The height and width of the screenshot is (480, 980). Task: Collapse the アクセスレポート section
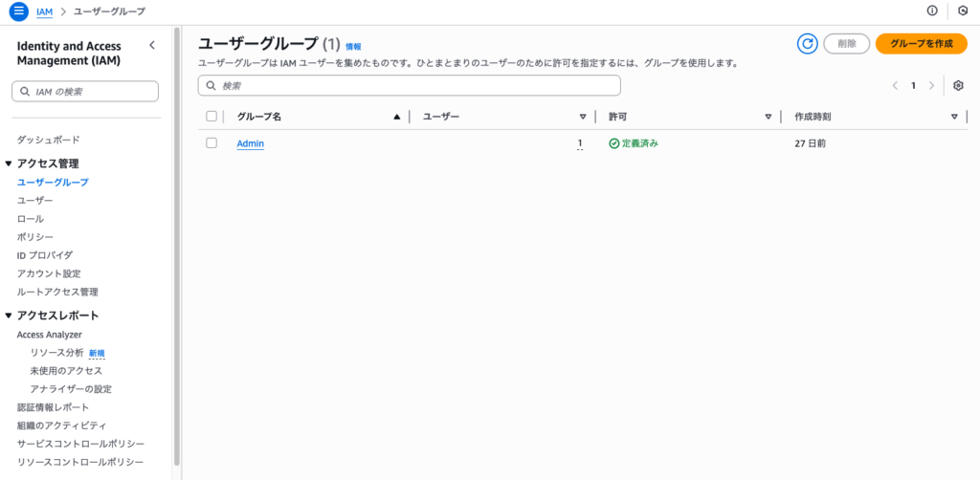pyautogui.click(x=9, y=316)
